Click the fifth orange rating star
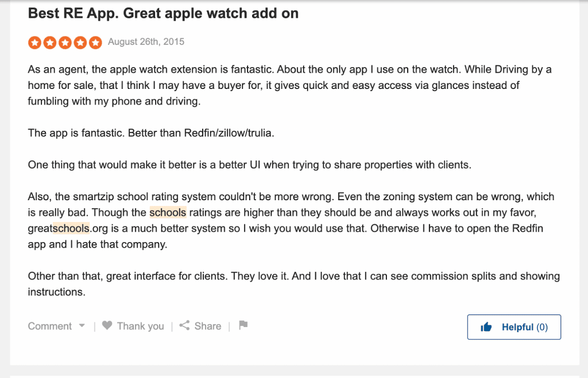588x378 pixels. (95, 42)
